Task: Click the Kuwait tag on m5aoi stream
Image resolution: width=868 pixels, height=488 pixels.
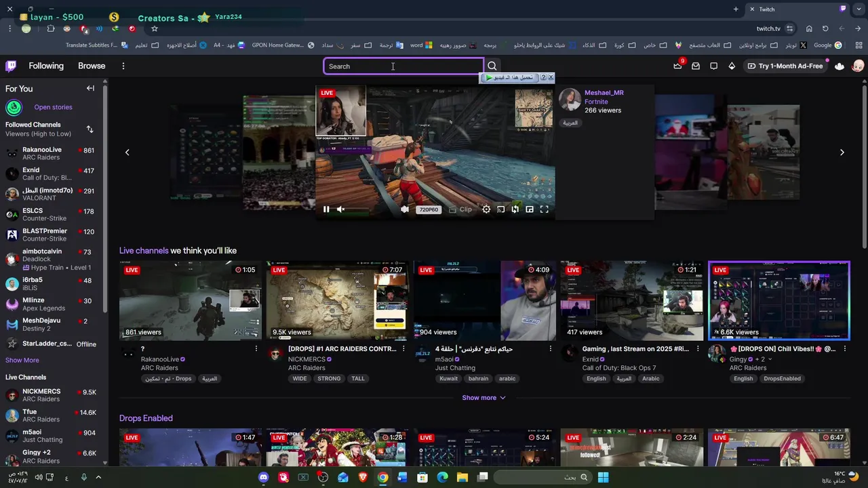Action: [448, 379]
